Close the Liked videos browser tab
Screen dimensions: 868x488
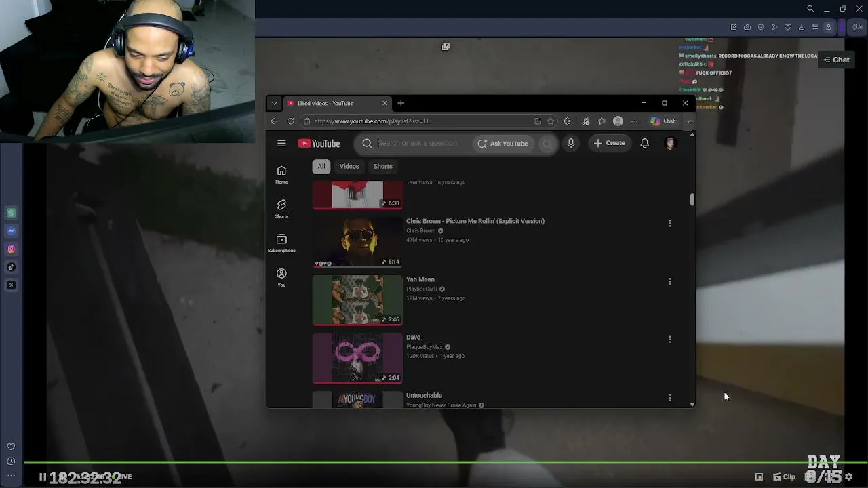384,103
